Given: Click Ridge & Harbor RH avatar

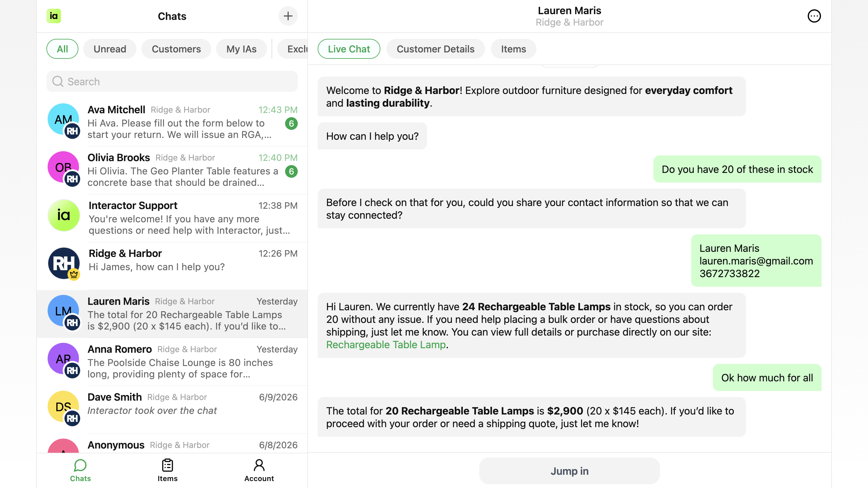Looking at the screenshot, I should [64, 263].
